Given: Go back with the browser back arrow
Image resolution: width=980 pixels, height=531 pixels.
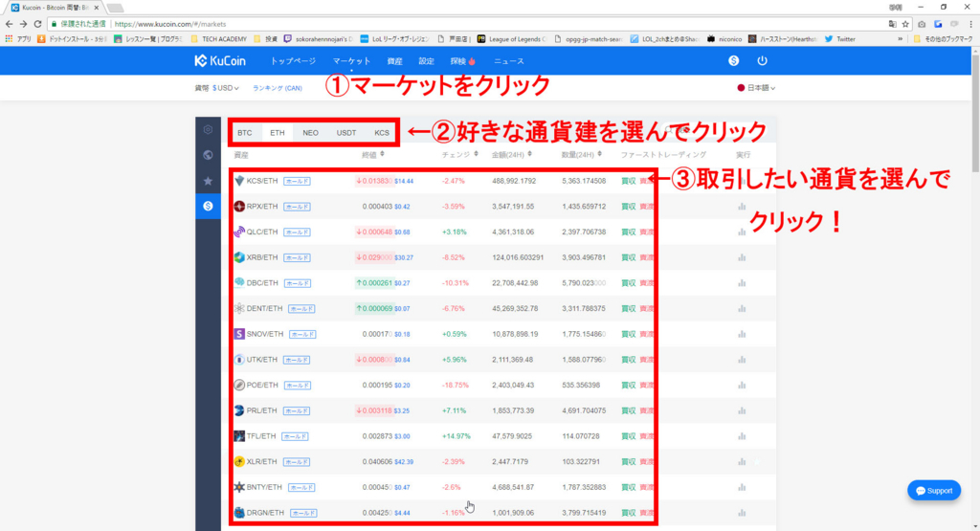Looking at the screenshot, I should coord(9,24).
